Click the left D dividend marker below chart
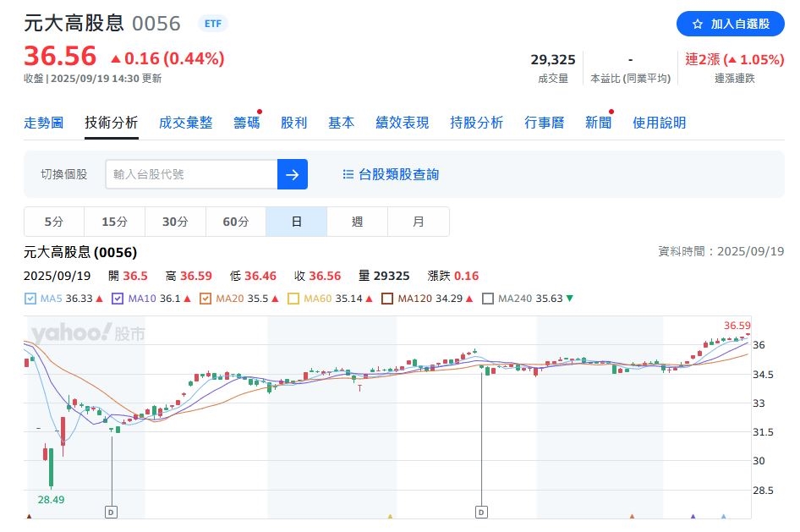 point(112,511)
